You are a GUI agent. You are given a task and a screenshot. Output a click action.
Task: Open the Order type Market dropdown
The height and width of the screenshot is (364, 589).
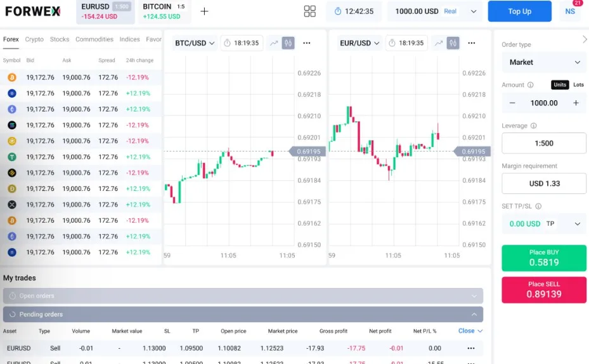pos(544,62)
